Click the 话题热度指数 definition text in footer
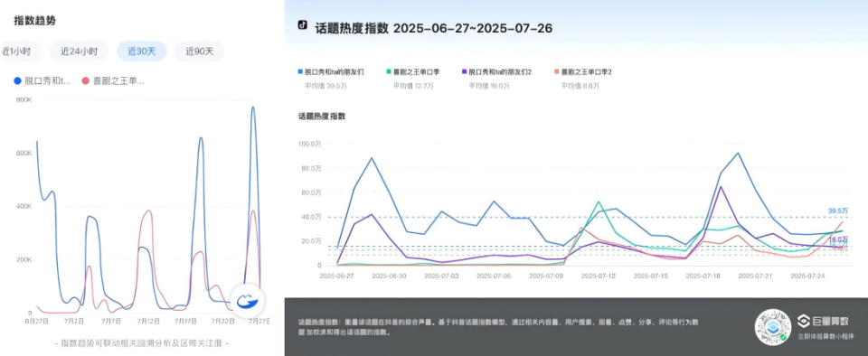 [499, 326]
